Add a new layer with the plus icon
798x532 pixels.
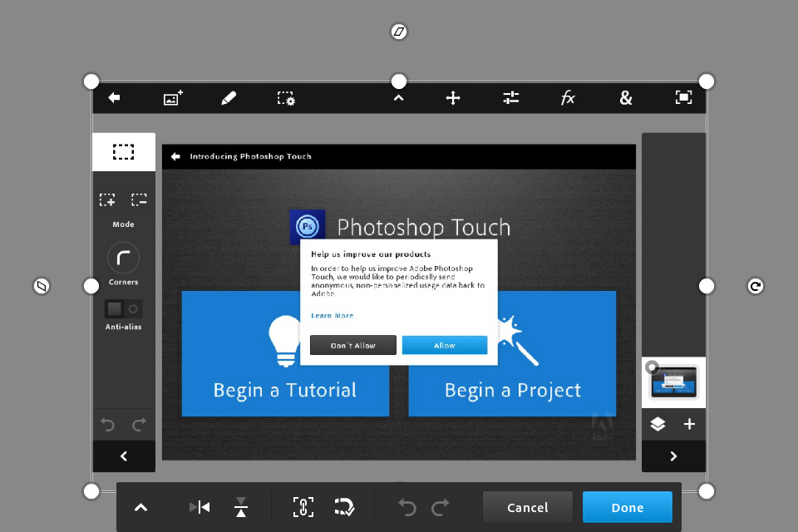click(689, 424)
